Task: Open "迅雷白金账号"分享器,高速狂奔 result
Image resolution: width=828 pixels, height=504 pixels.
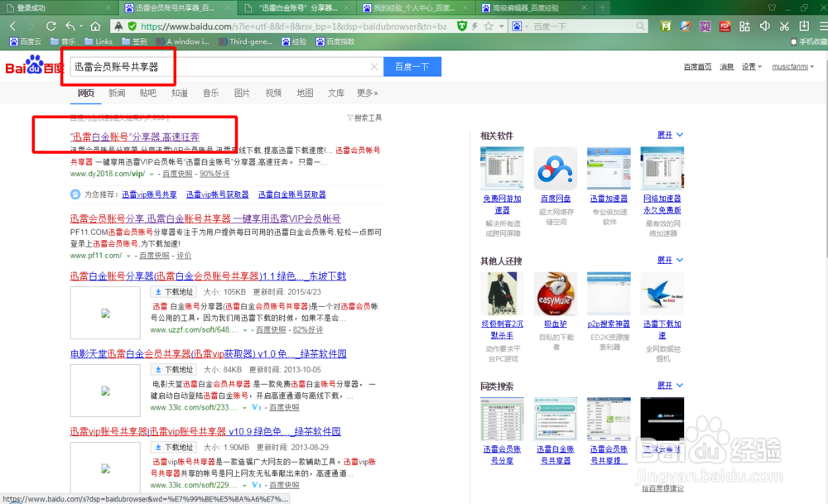Action: tap(135, 137)
